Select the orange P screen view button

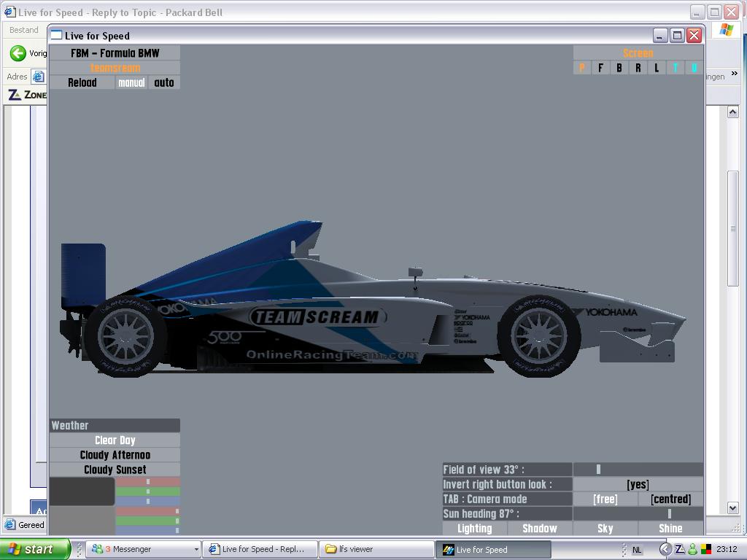pyautogui.click(x=581, y=68)
